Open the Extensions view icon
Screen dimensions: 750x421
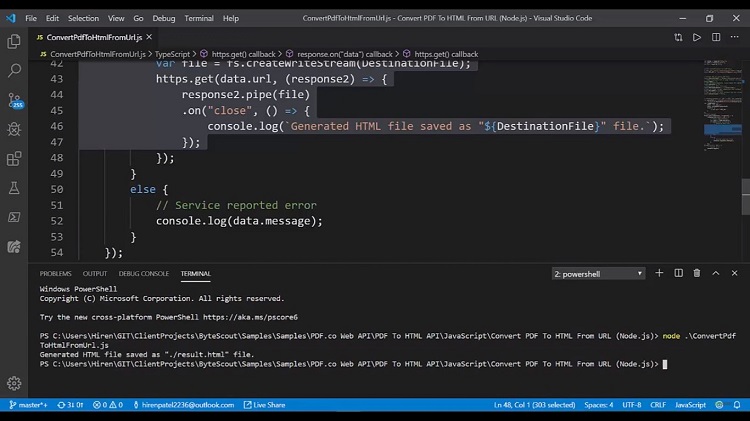click(x=14, y=158)
